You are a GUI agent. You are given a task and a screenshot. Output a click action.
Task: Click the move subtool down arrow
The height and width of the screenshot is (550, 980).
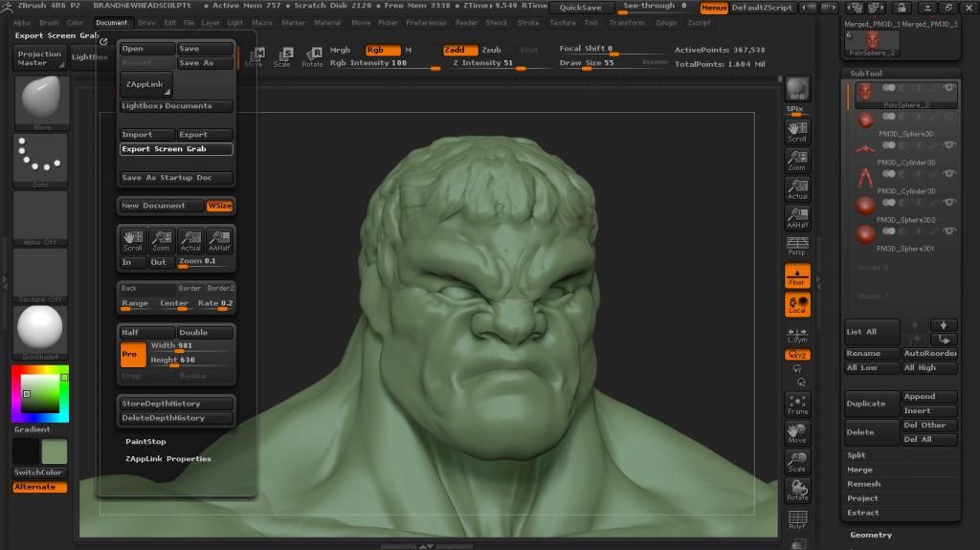(x=944, y=325)
